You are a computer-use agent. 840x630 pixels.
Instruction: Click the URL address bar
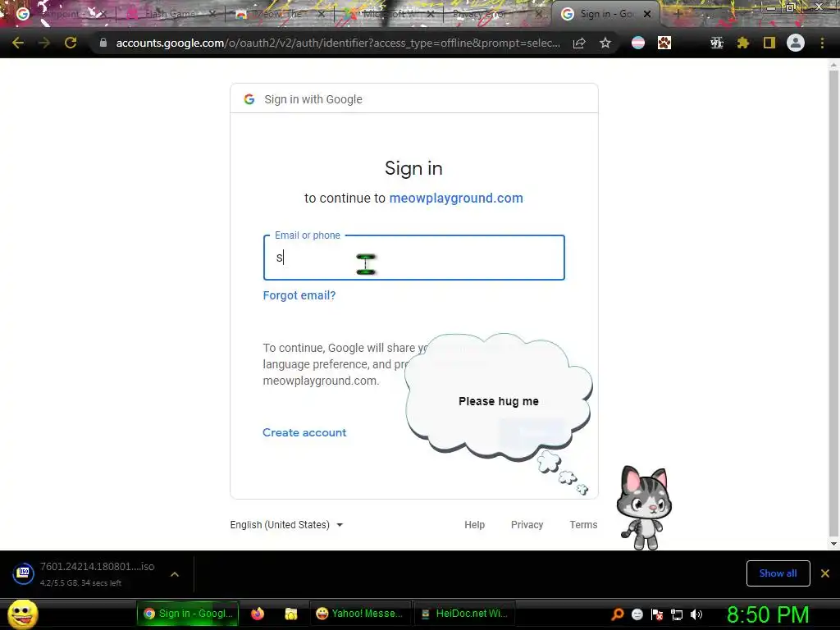(338, 43)
